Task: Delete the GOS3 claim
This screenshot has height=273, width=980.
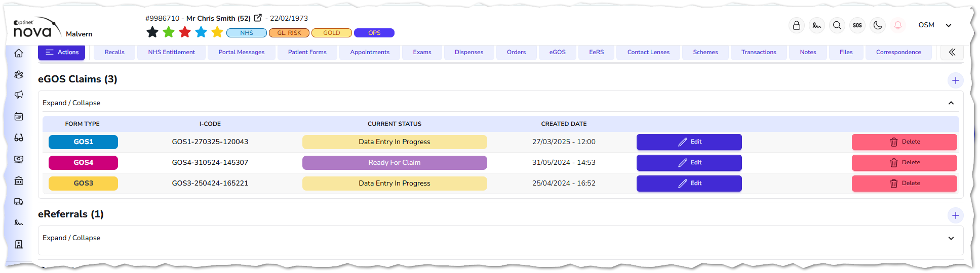Action: 904,184
